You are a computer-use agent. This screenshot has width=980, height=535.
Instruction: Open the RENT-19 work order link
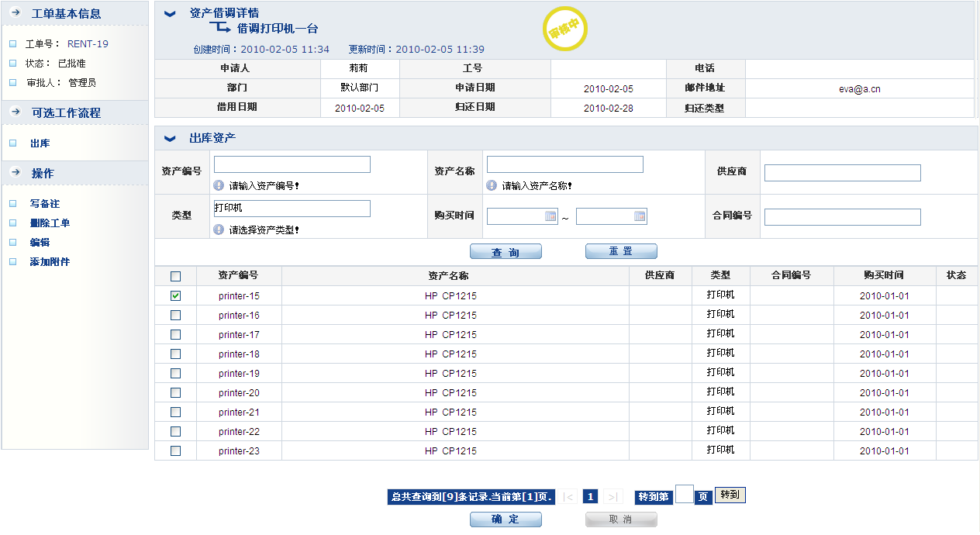[88, 44]
